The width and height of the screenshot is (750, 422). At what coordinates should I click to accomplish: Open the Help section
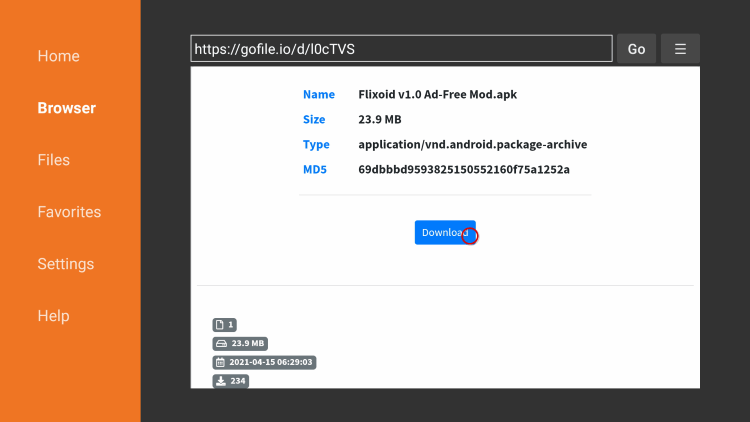[54, 316]
